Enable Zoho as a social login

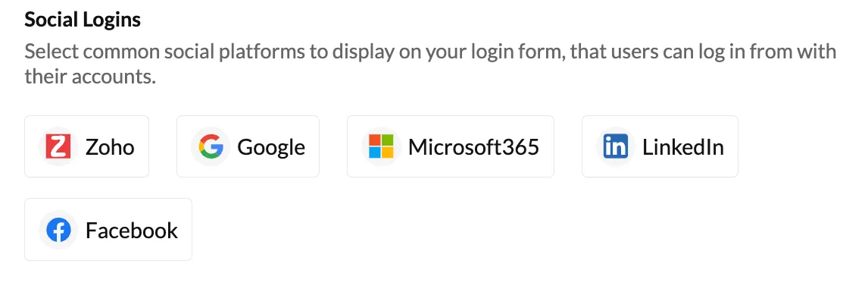tap(87, 146)
